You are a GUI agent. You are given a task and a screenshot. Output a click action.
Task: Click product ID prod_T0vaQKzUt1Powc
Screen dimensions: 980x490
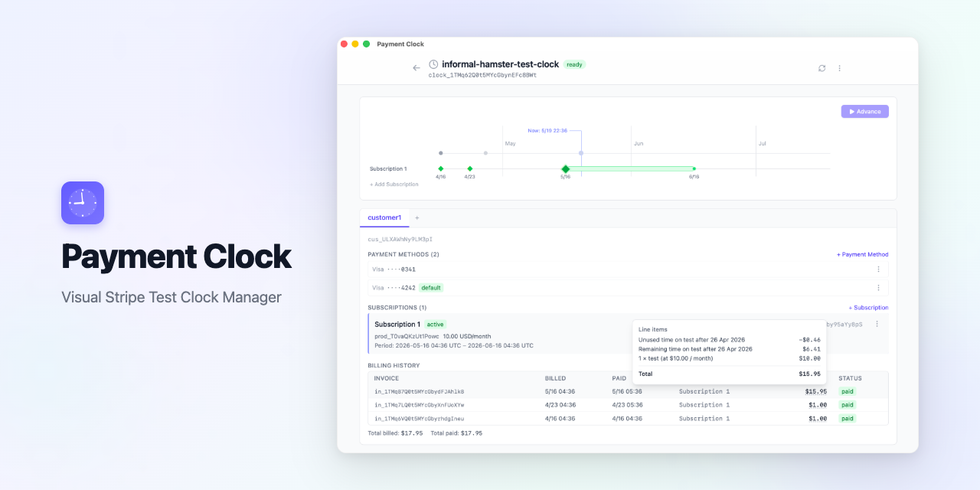pyautogui.click(x=407, y=336)
